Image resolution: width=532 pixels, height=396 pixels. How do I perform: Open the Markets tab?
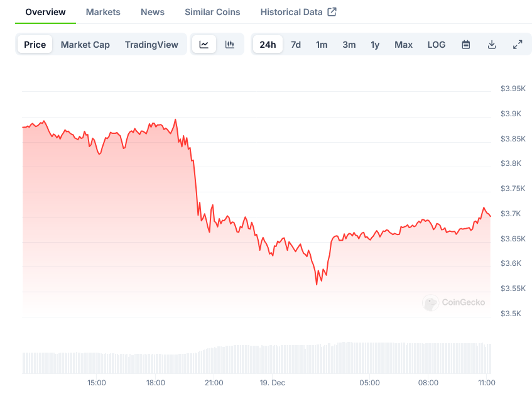(x=103, y=12)
